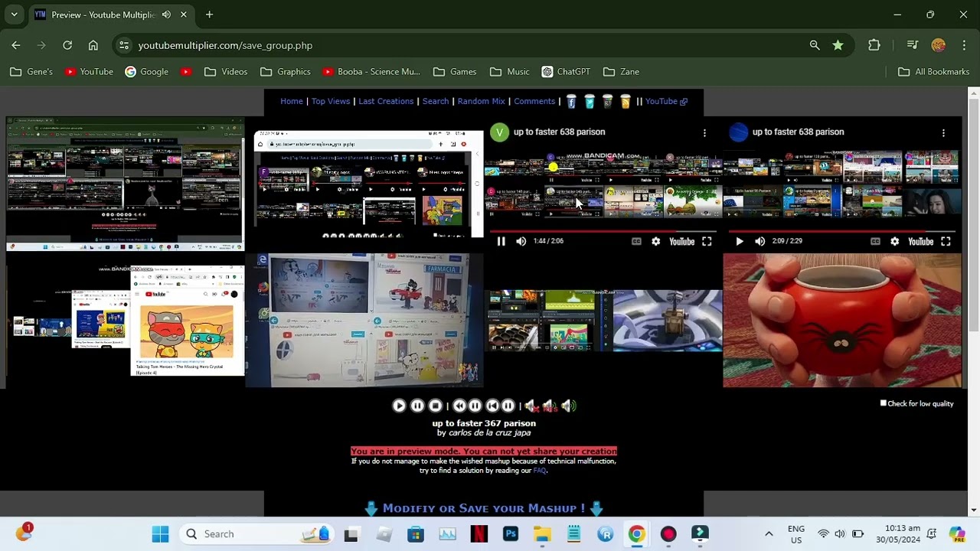
Task: Open the Windows Start menu
Action: pos(160,534)
